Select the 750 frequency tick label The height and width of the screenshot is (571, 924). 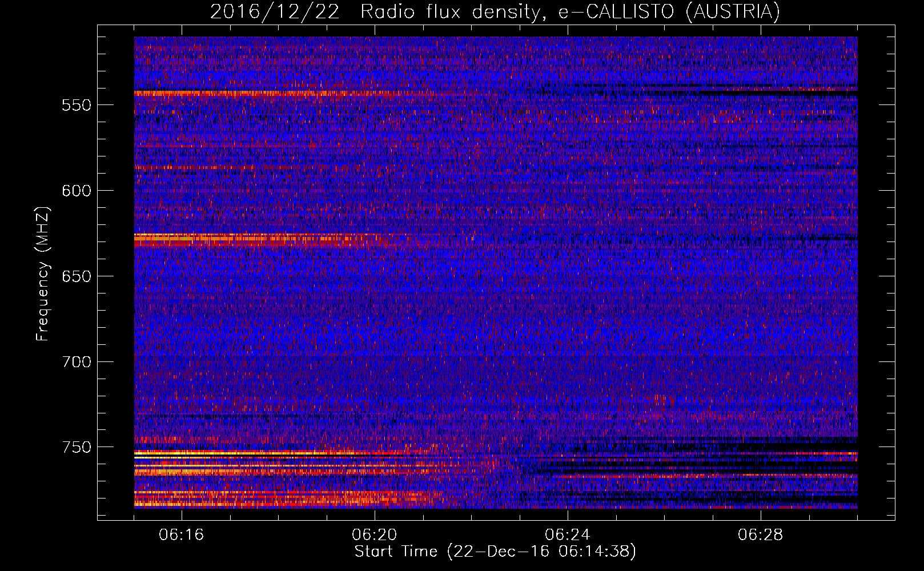77,447
